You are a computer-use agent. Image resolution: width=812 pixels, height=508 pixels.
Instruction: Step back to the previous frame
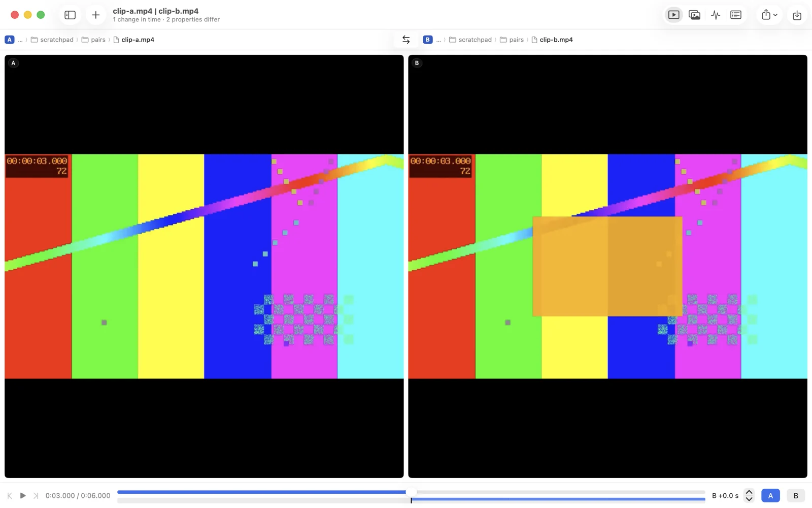(x=10, y=495)
